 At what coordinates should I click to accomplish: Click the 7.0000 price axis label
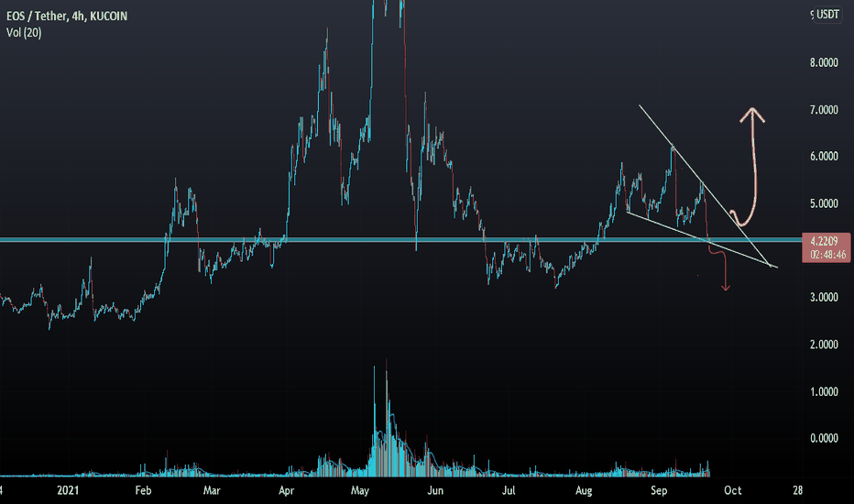[x=824, y=110]
